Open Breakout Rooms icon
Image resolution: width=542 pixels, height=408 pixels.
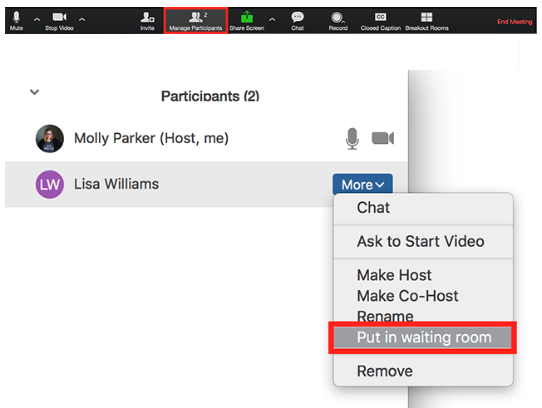427,21
